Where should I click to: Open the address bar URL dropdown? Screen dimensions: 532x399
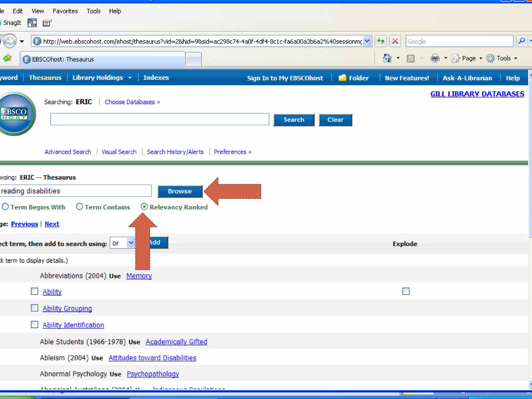pos(367,41)
